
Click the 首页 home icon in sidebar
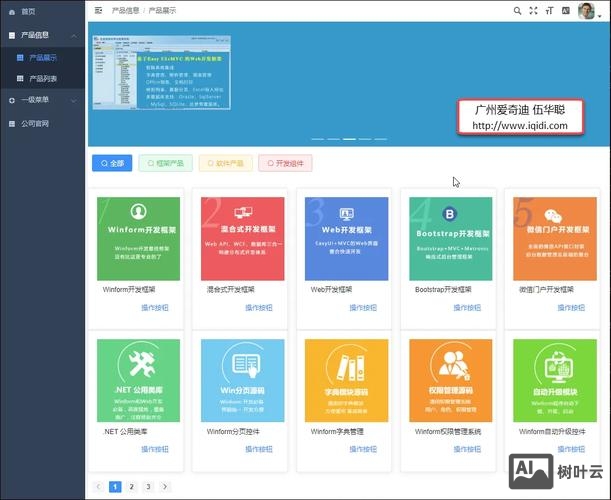tap(12, 12)
